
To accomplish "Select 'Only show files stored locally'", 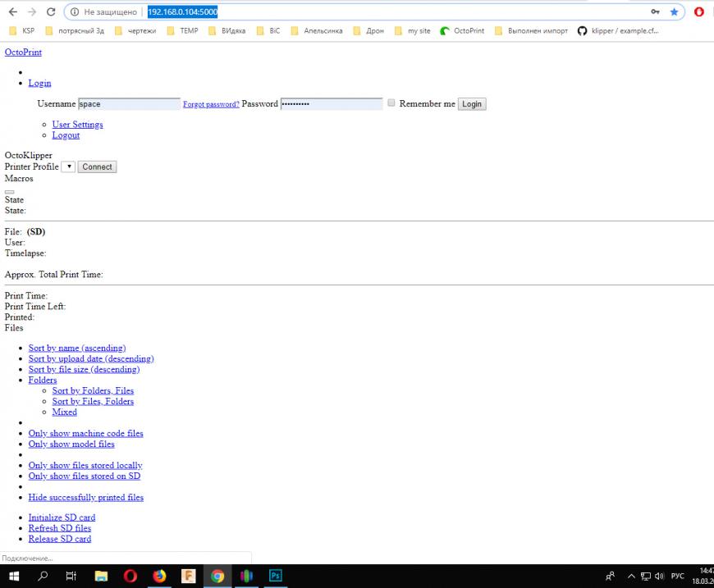I will 85,465.
